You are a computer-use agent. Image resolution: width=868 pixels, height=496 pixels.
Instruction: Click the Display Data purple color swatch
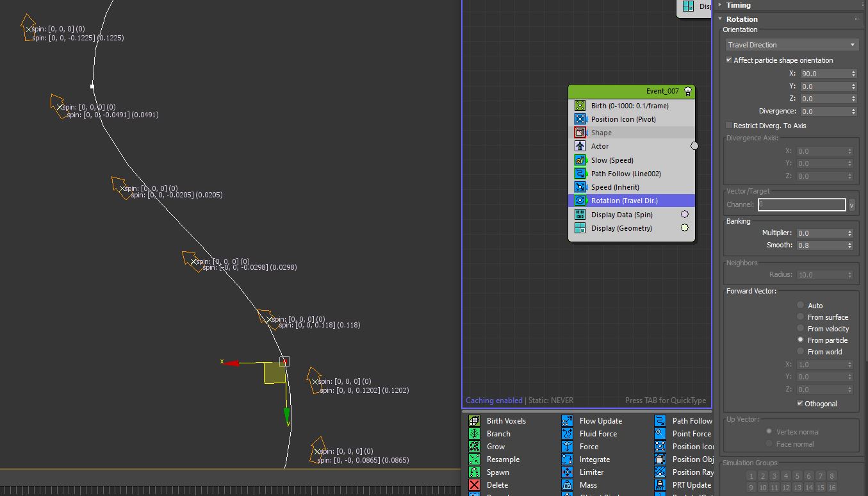click(685, 215)
